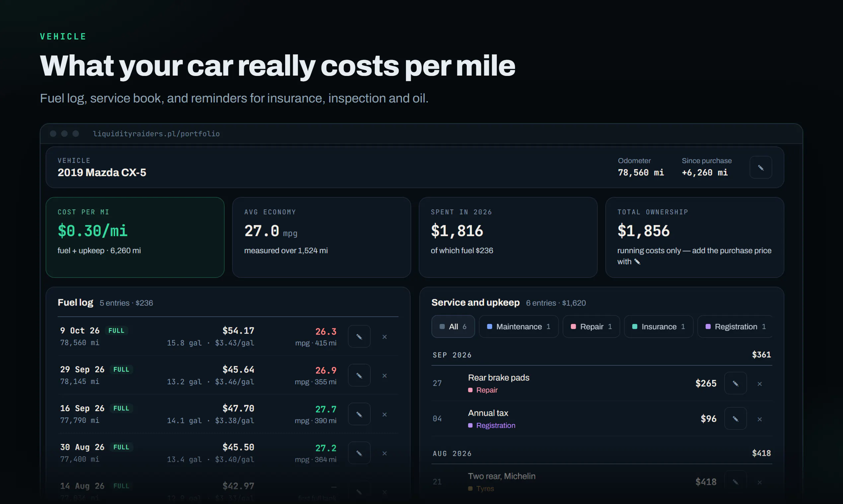Screen dimensions: 843x504
Task: Delete the Two rear, Michelin entry
Action: (760, 482)
